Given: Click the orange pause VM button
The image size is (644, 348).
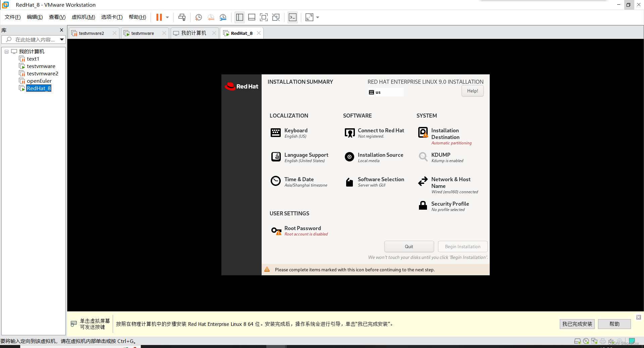Looking at the screenshot, I should coord(159,17).
